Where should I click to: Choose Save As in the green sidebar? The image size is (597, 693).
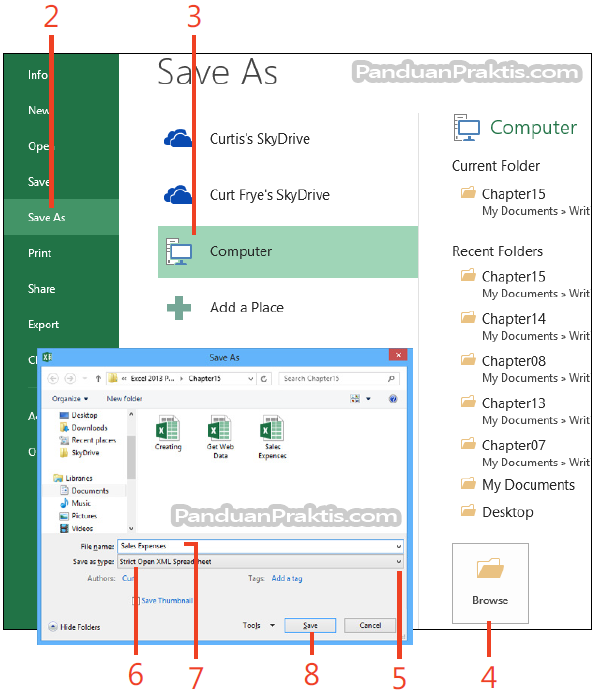pos(61,217)
